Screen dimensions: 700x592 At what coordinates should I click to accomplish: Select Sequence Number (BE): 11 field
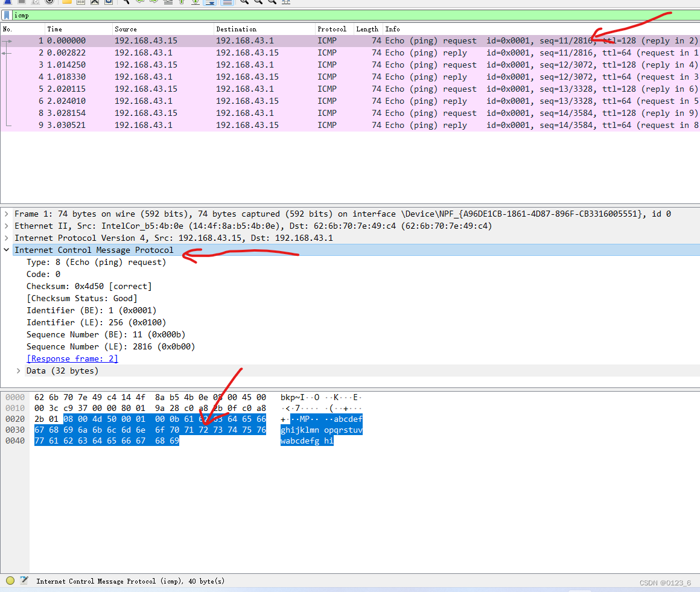(x=106, y=334)
